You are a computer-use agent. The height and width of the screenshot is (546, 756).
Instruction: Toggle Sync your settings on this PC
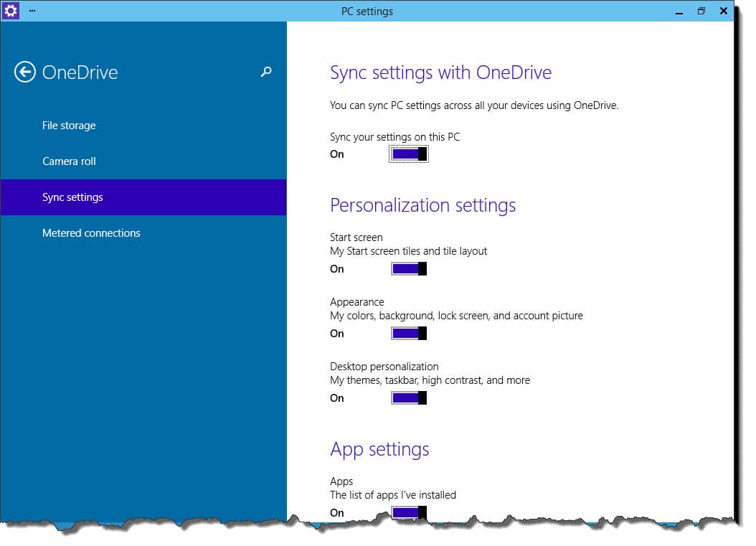coord(409,154)
